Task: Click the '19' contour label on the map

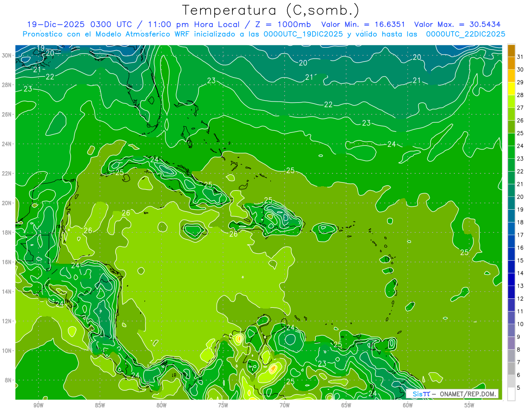Action: click(40, 48)
